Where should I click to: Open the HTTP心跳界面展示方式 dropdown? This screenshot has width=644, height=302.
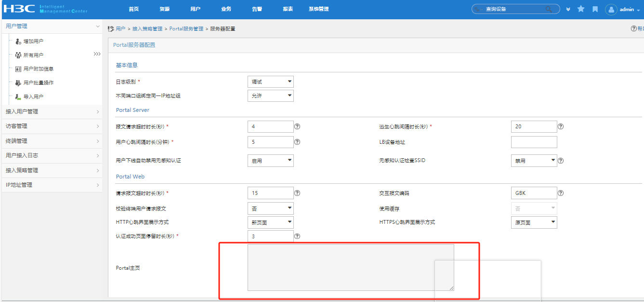271,222
